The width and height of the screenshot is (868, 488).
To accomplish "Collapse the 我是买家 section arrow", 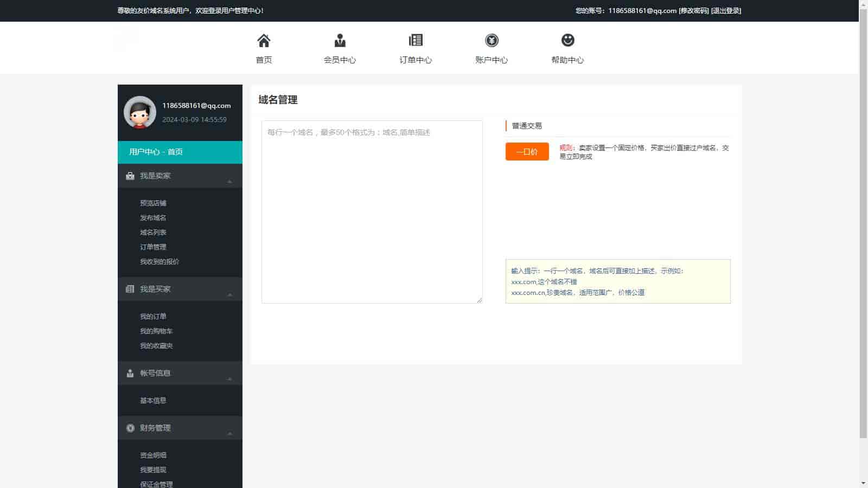I will coord(229,295).
